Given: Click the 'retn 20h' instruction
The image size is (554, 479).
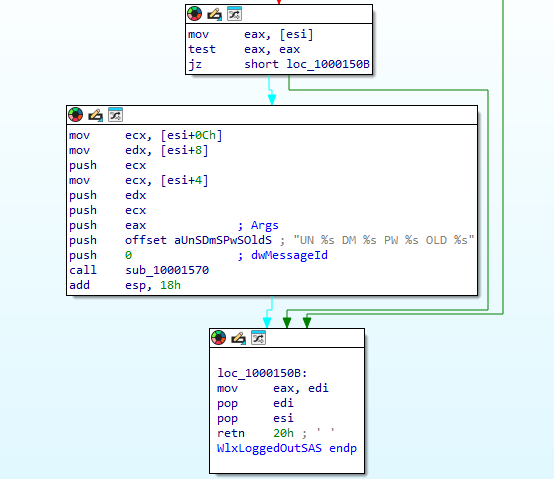Looking at the screenshot, I should (255, 433).
